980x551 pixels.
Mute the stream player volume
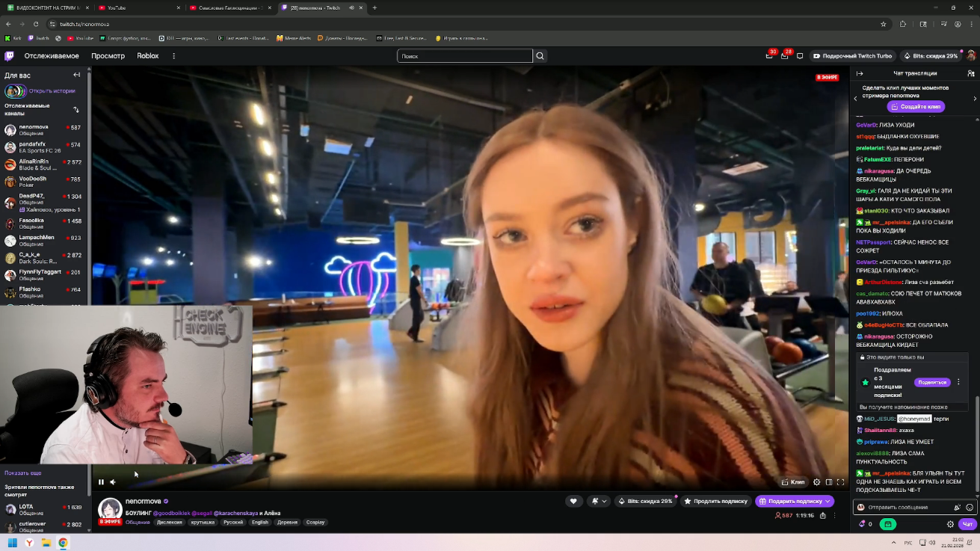[x=113, y=482]
